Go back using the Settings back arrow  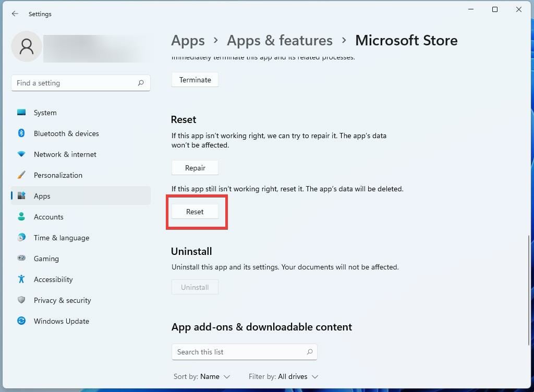click(x=15, y=14)
